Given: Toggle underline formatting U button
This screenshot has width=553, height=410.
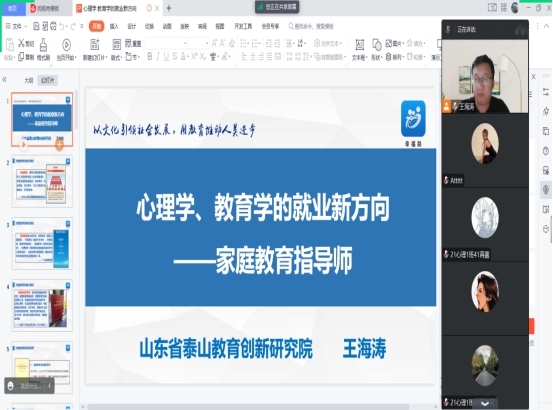Looking at the screenshot, I should [166, 56].
